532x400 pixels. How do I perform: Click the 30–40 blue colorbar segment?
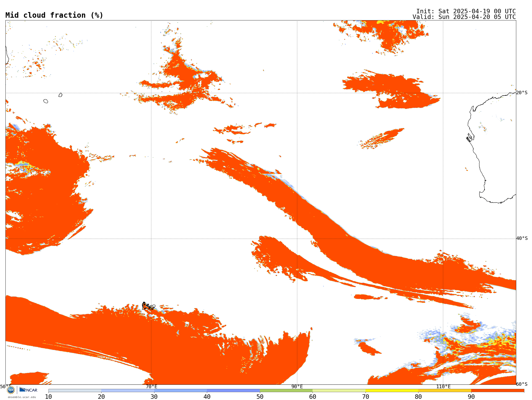pos(181,391)
